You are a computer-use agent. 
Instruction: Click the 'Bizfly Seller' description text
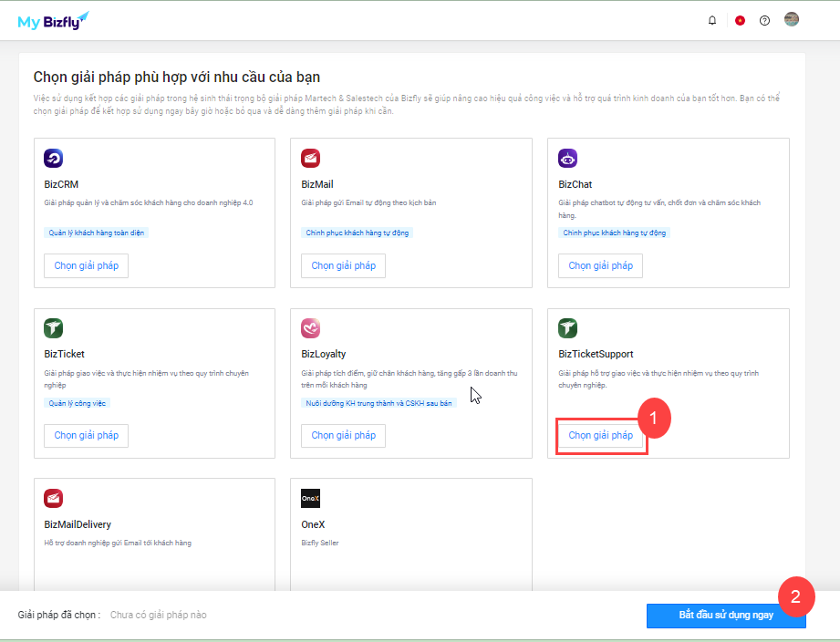point(320,543)
